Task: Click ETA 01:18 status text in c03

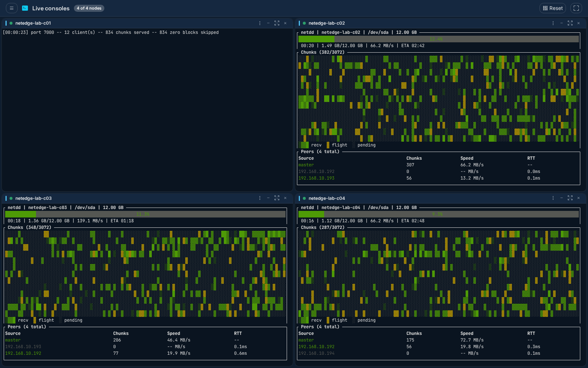Action: 122,221
